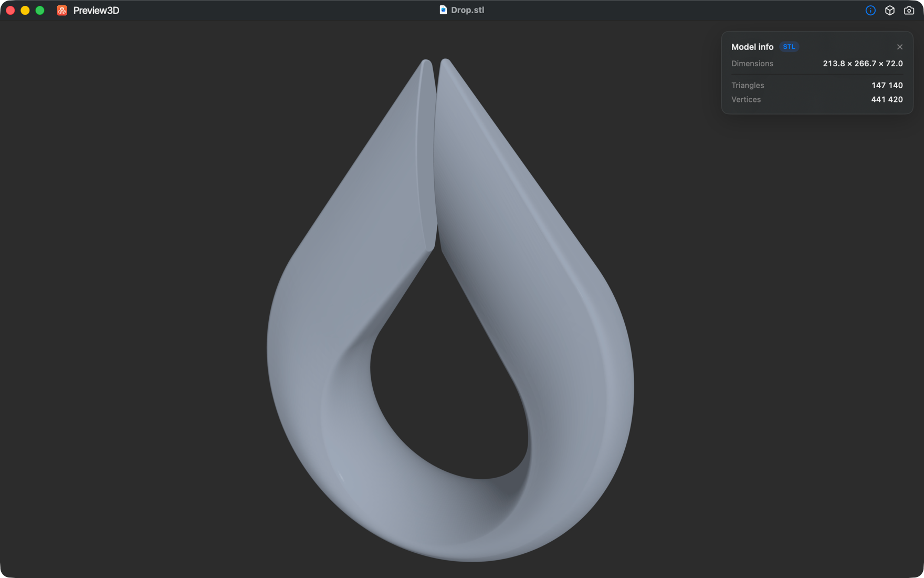This screenshot has height=578, width=924.
Task: Click the Drop.stl document icon in title bar
Action: click(443, 10)
